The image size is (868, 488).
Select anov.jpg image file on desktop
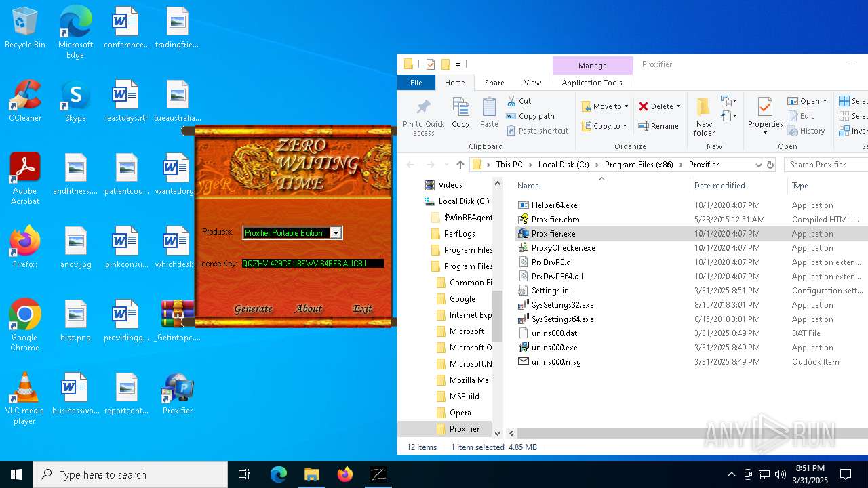(75, 247)
